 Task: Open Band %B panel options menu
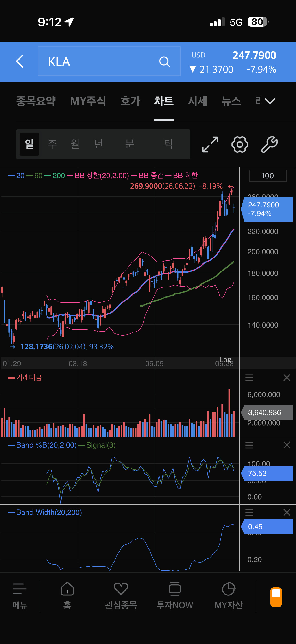click(x=249, y=445)
